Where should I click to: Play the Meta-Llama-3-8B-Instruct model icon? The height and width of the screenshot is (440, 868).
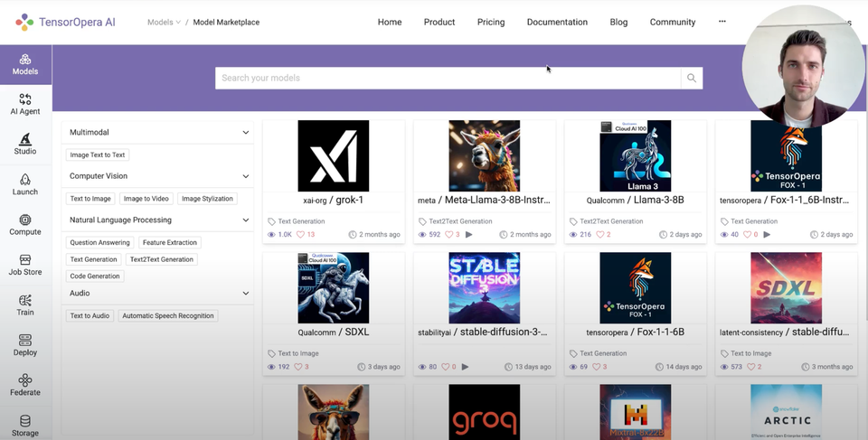point(469,235)
